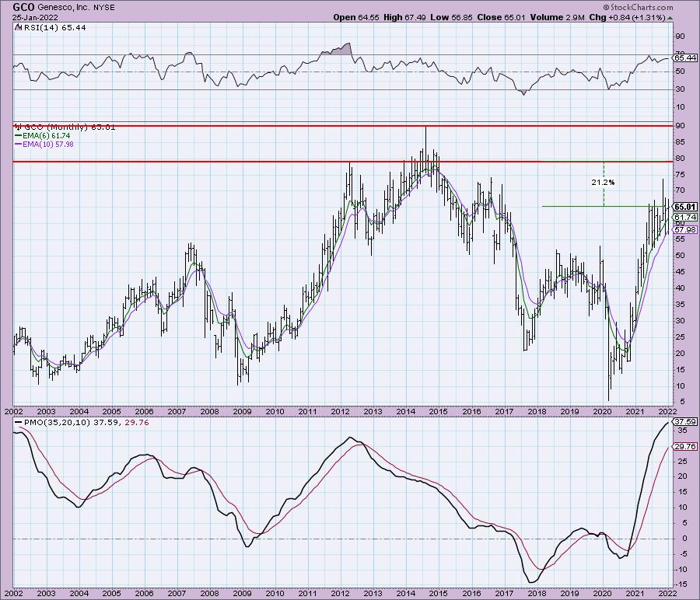
Task: Click the RSI(14) indicator legend icon
Action: click(18, 27)
